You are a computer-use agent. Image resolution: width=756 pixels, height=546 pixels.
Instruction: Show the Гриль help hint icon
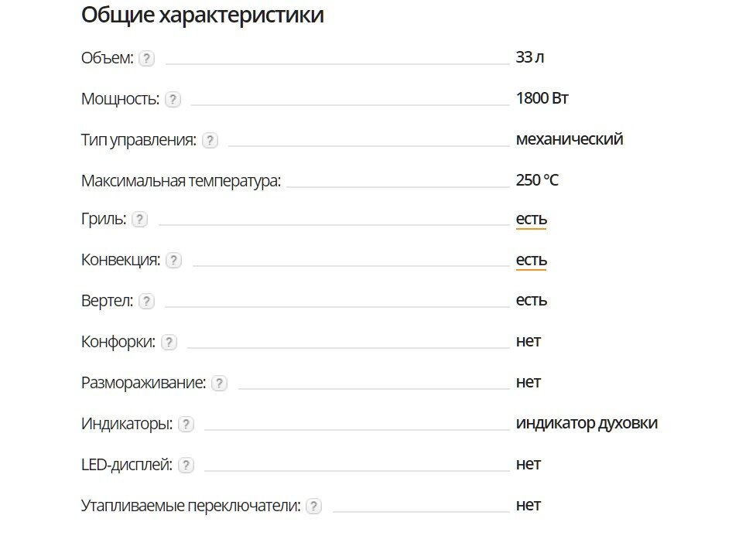pyautogui.click(x=139, y=220)
